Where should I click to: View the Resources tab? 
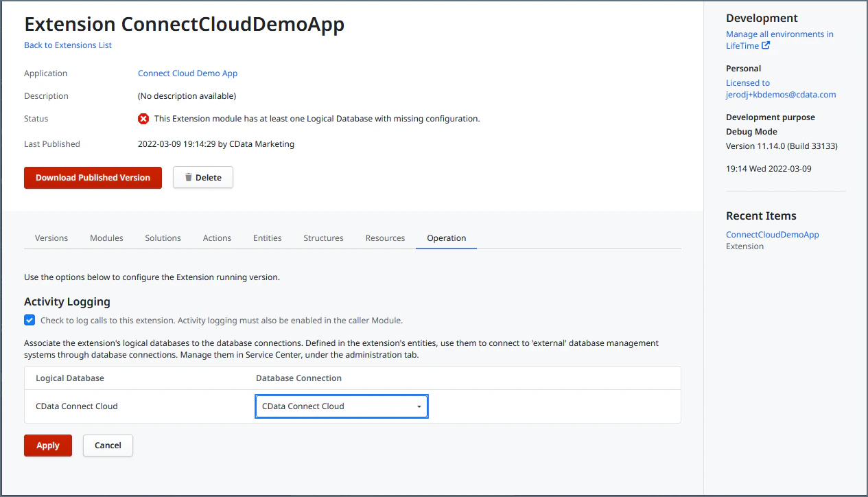coord(385,238)
